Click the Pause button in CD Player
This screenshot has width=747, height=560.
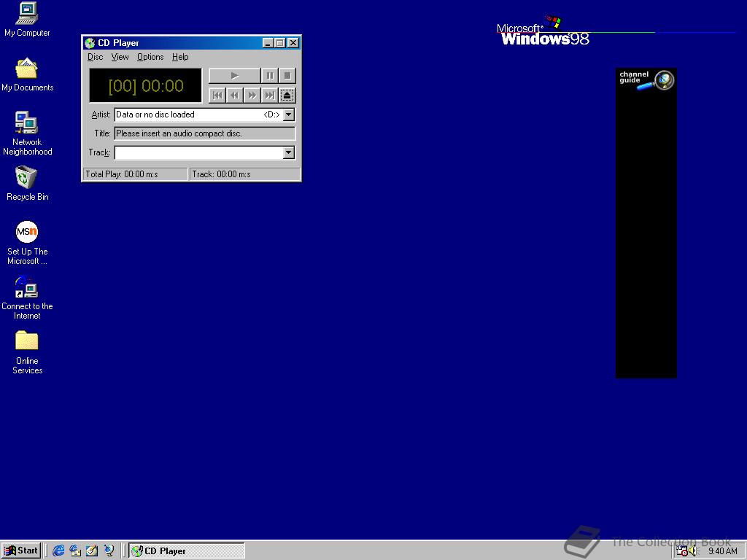270,75
